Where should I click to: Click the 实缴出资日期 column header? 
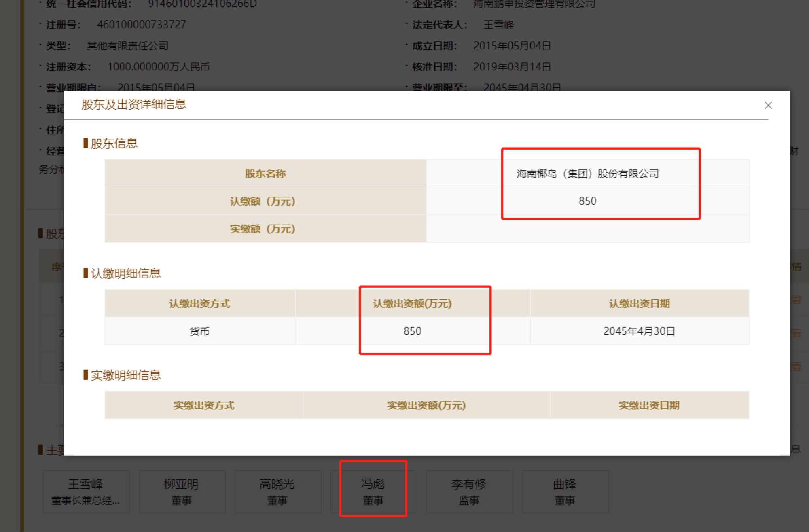[649, 405]
